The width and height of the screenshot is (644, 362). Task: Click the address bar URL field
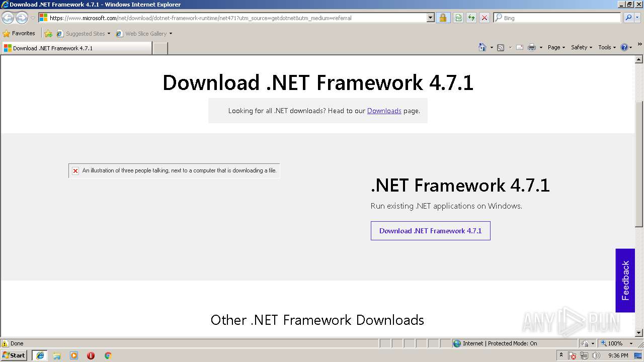coord(232,18)
